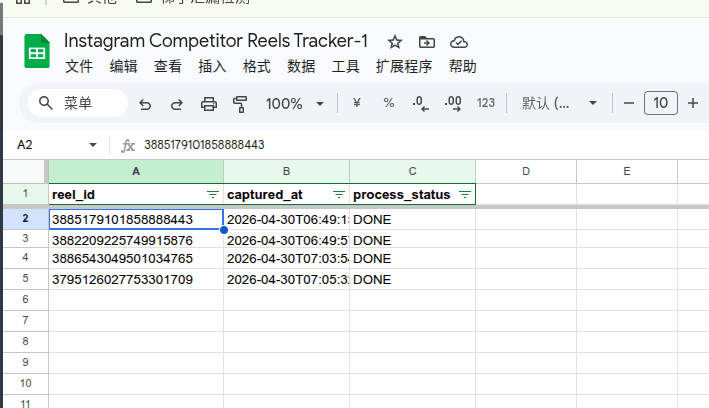Select cell with reel id 3795126027753301709
The height and width of the screenshot is (408, 709).
pyautogui.click(x=136, y=279)
